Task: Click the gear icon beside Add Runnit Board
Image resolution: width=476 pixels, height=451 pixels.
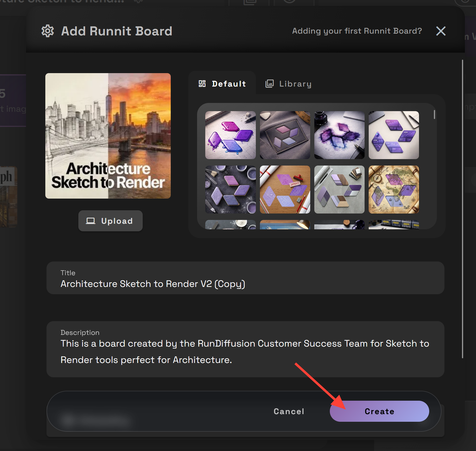Action: click(48, 31)
